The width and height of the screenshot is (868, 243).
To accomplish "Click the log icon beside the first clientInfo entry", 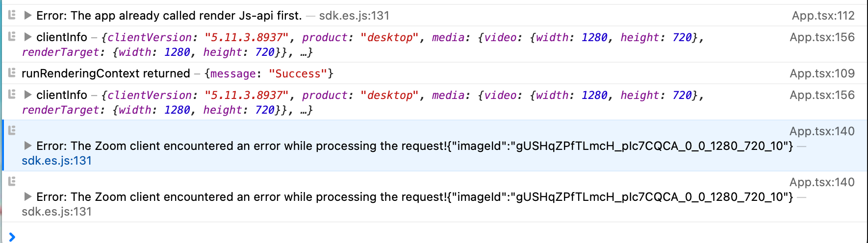I will pyautogui.click(x=12, y=37).
